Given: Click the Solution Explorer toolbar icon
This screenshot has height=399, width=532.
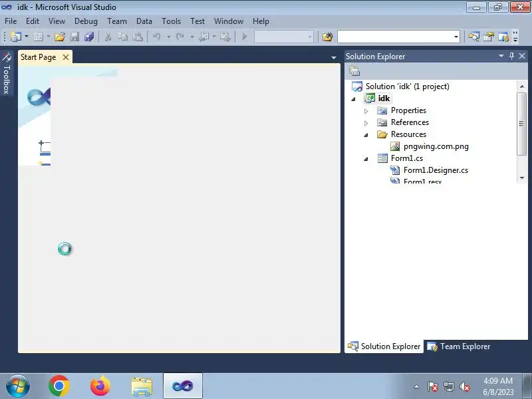Looking at the screenshot, I should pos(473,37).
